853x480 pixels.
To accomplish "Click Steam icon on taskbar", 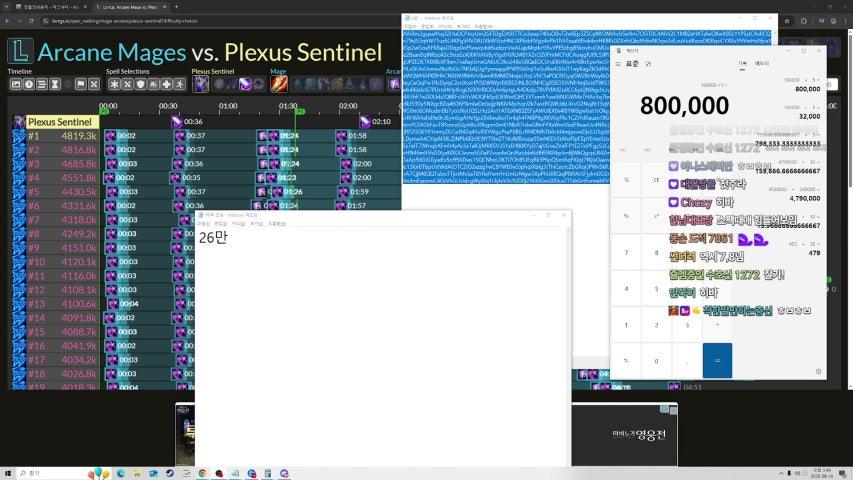I will 170,473.
